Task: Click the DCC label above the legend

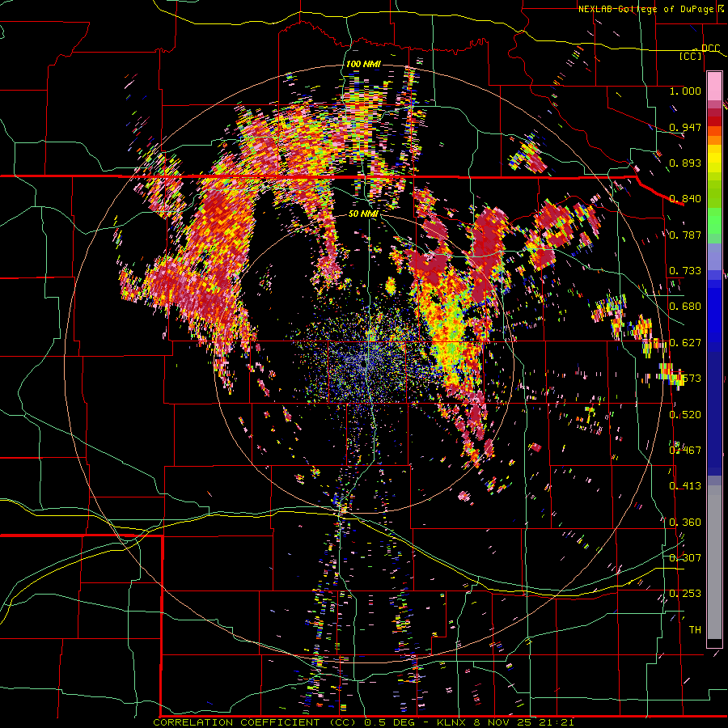Action: 711,49
